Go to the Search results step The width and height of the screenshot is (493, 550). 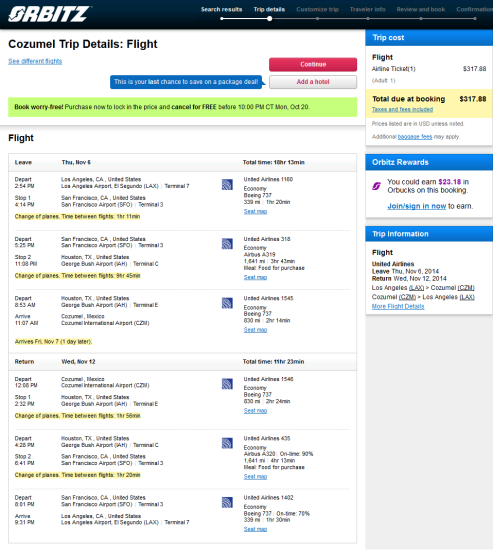(x=221, y=9)
